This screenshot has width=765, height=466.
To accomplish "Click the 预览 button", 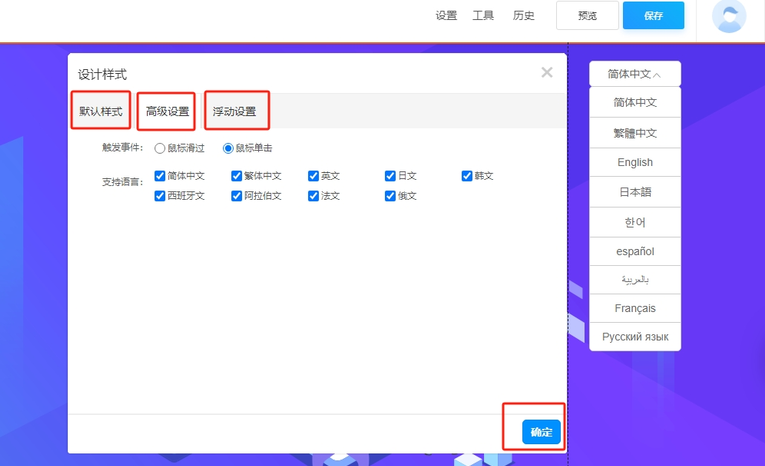I will tap(587, 16).
